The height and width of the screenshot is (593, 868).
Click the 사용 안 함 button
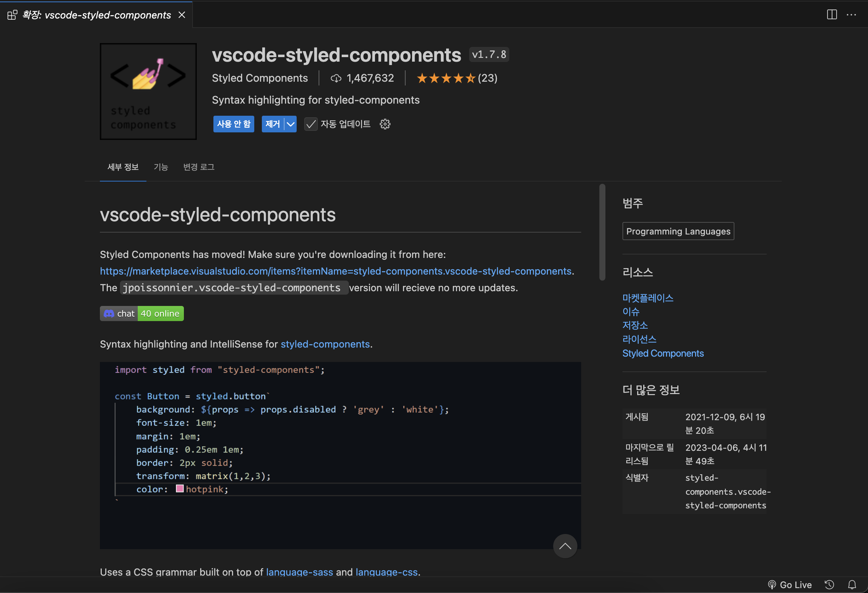(x=233, y=124)
